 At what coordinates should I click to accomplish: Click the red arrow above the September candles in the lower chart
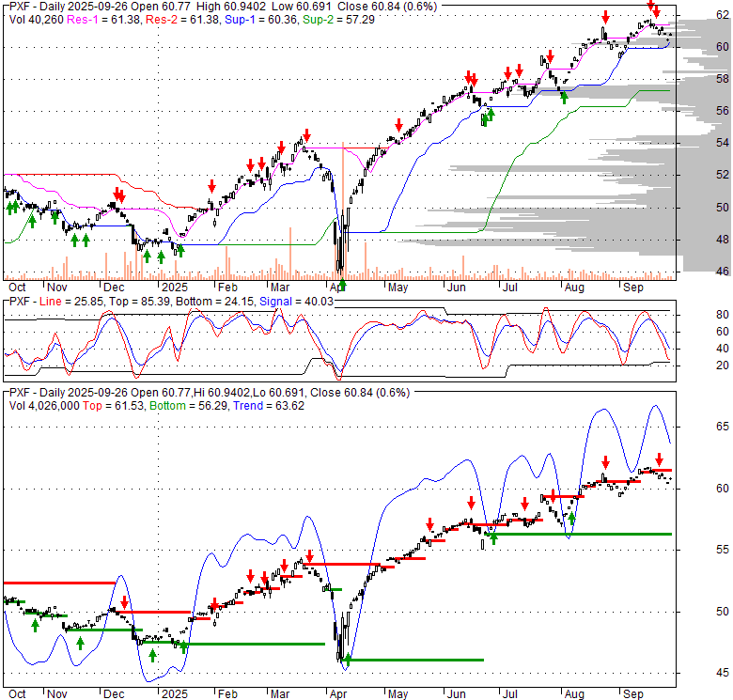pos(659,459)
